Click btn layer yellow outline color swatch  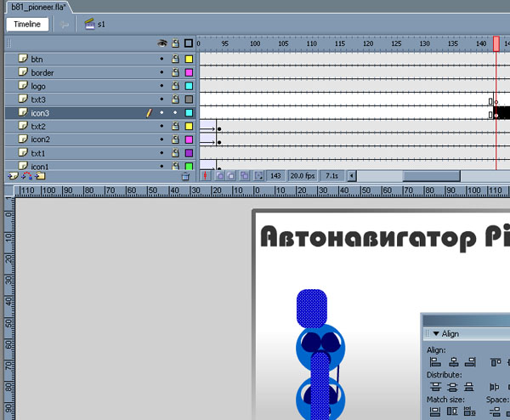tap(189, 59)
